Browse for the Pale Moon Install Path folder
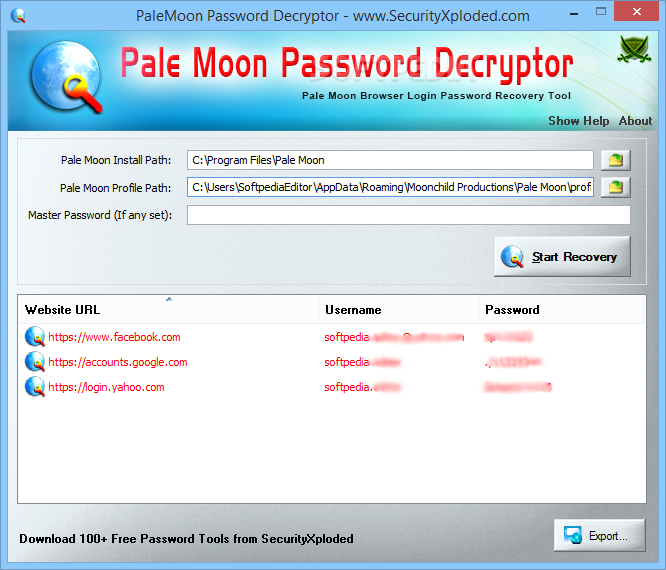 615,160
